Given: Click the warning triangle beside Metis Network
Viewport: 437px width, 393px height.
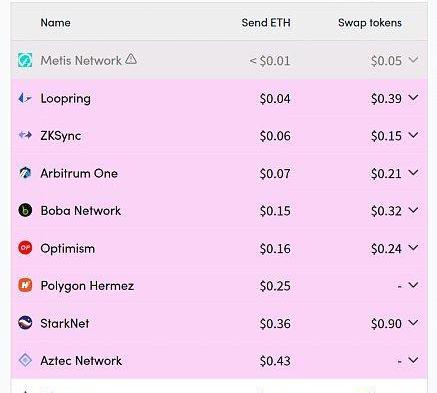Looking at the screenshot, I should coord(131,59).
